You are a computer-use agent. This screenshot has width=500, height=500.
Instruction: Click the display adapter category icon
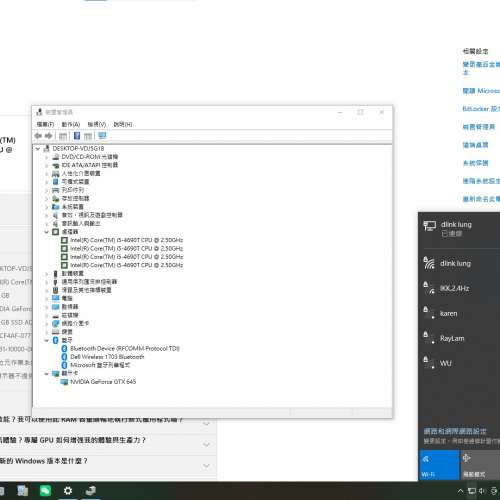[x=56, y=373]
